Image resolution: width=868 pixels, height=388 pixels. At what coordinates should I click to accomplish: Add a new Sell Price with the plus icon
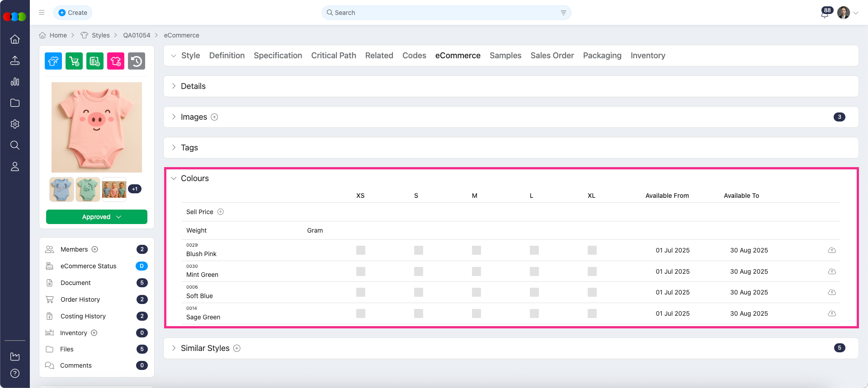[221, 212]
